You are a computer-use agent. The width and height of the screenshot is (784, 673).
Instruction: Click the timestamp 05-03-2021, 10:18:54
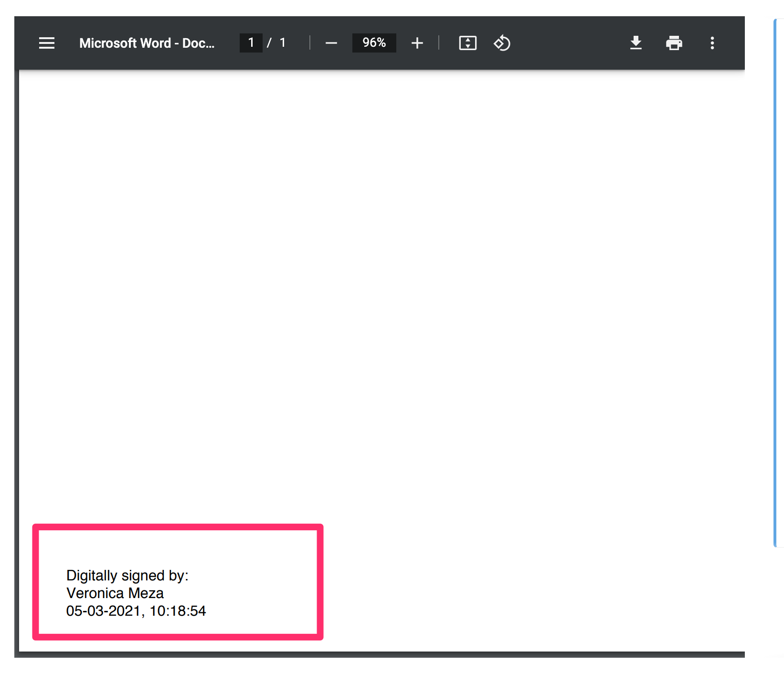[x=136, y=611]
